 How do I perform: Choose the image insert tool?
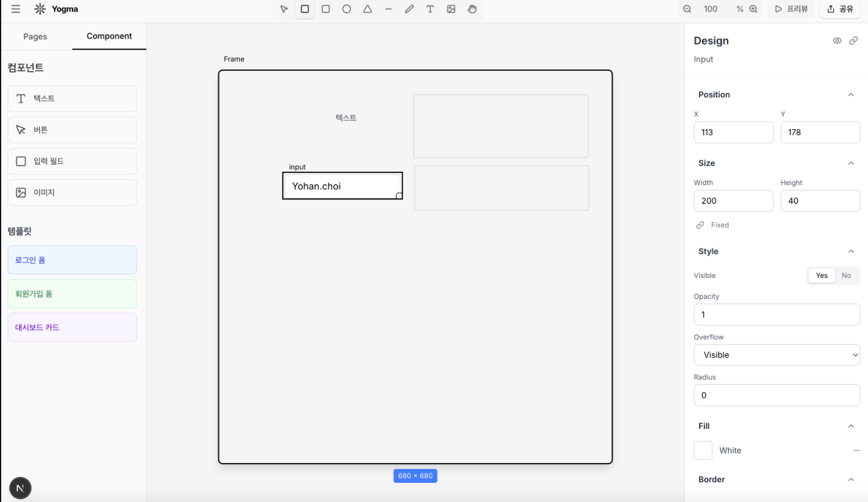pos(451,9)
